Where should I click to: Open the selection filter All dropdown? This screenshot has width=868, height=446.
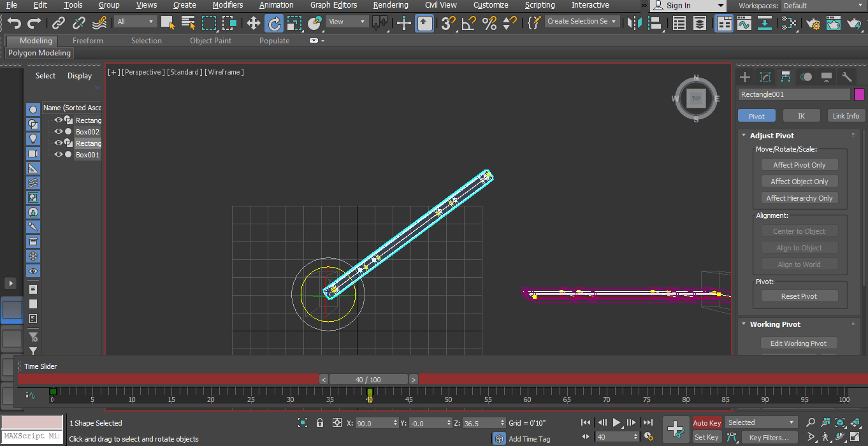(x=136, y=22)
